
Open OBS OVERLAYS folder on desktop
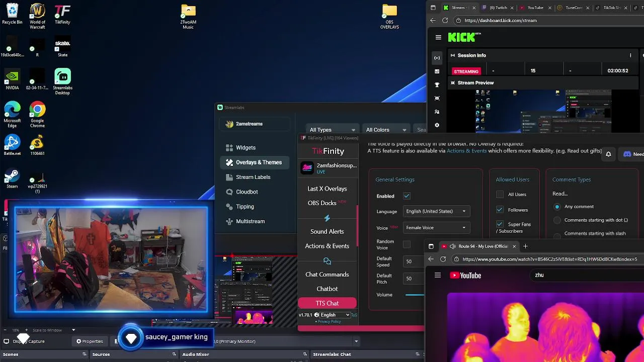(389, 17)
